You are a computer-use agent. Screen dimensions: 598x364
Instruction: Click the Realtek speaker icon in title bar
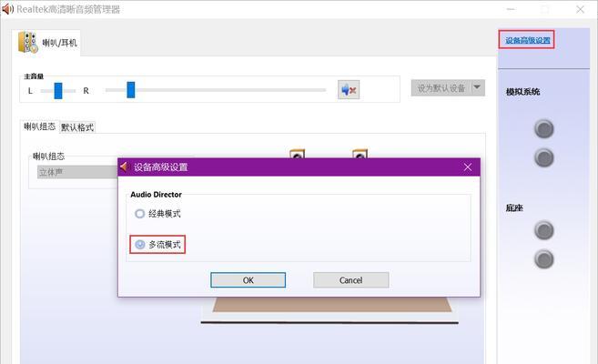7,9
